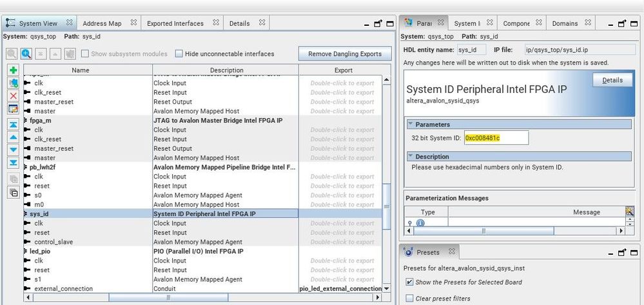Click the Type column header in messages

427,212
